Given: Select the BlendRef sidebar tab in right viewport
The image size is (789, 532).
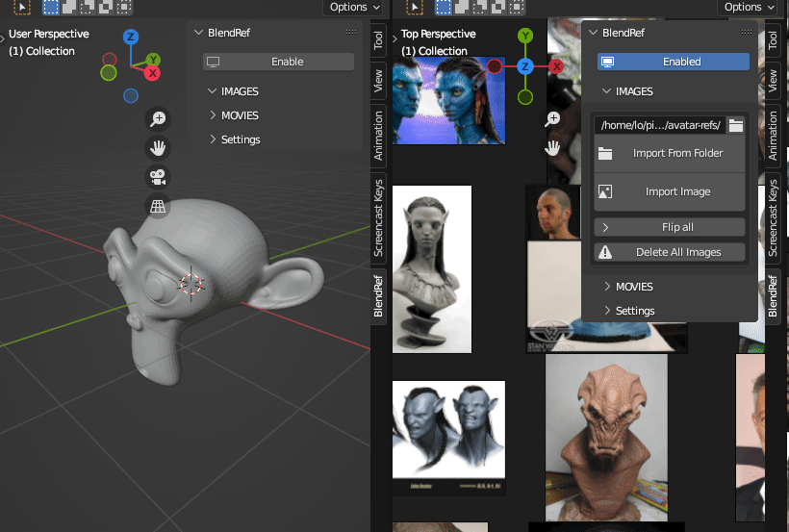Looking at the screenshot, I should tap(773, 296).
